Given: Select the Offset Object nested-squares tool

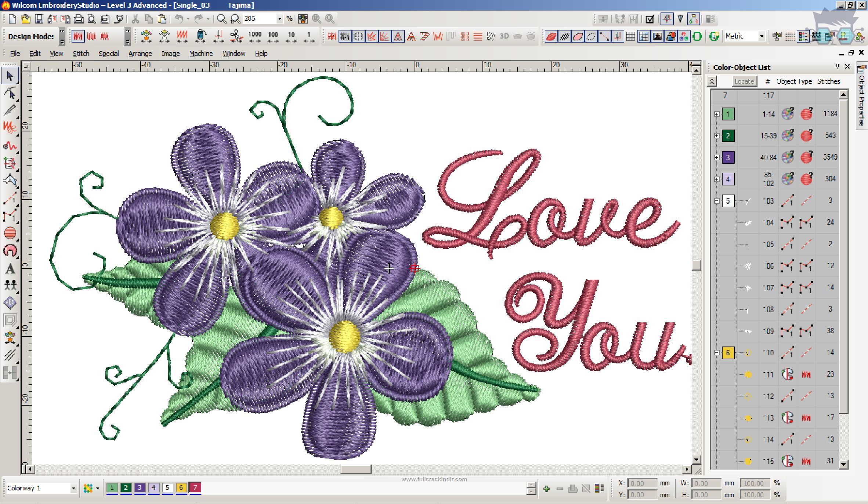Looking at the screenshot, I should coord(10,320).
